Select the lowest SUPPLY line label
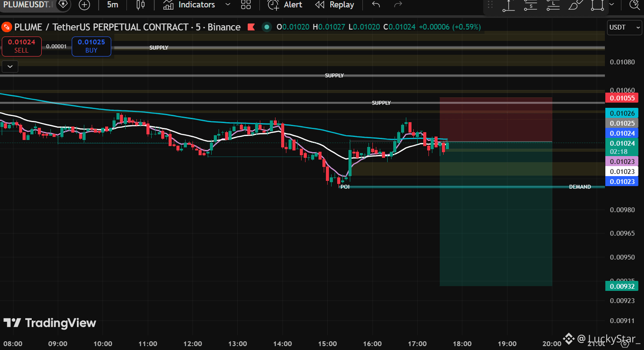The width and height of the screenshot is (644, 350). pos(381,103)
